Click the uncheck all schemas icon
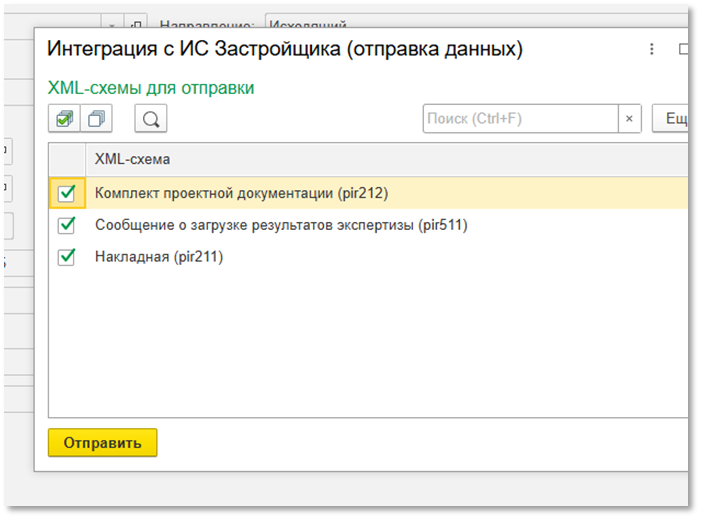This screenshot has height=519, width=701. pyautogui.click(x=96, y=119)
